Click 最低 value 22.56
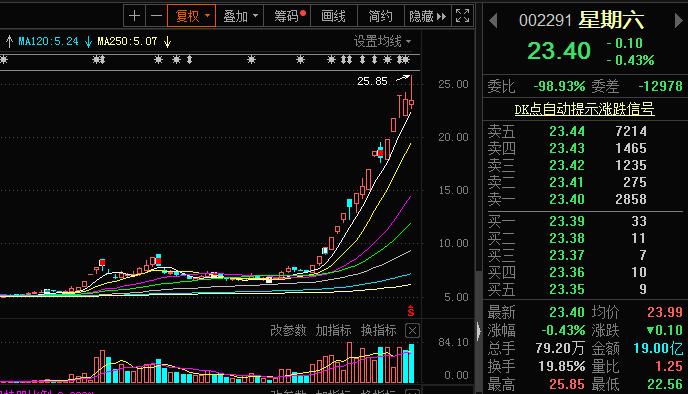 pos(665,384)
